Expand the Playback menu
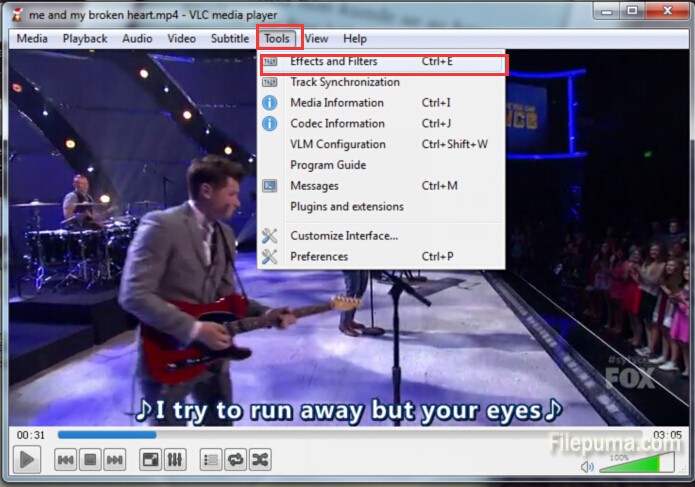The width and height of the screenshot is (695, 487). coord(85,39)
